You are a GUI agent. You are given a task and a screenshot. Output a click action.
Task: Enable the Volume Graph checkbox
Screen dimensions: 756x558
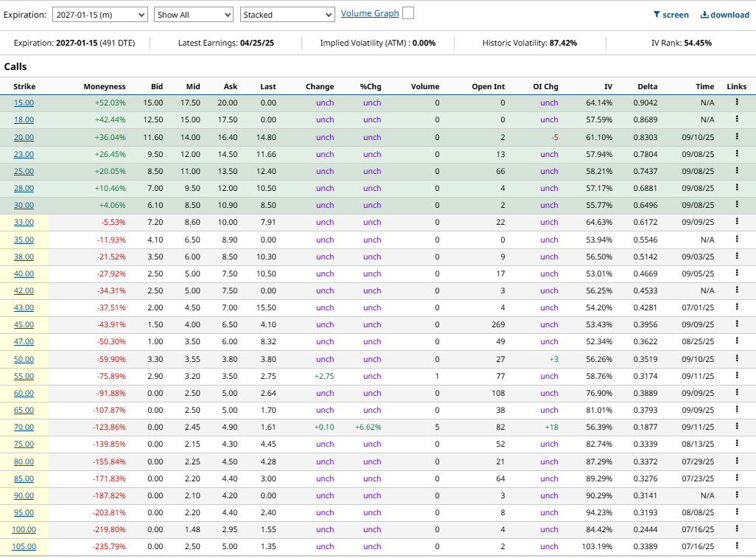408,13
